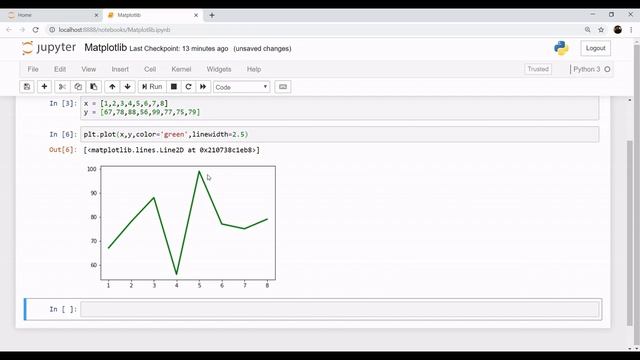Open the Kernel menu
Image resolution: width=640 pixels, height=360 pixels.
(x=181, y=69)
